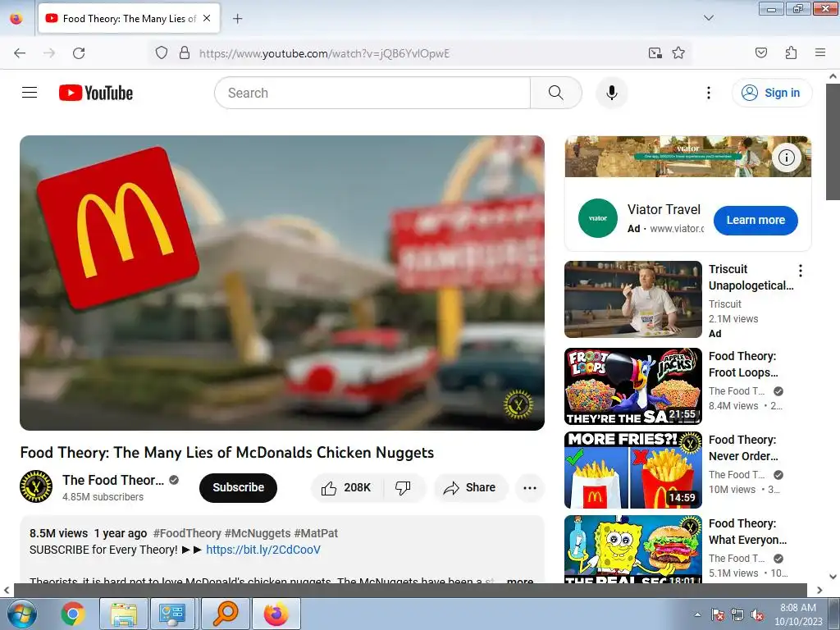
Task: Open File Explorer from the taskbar
Action: [124, 614]
